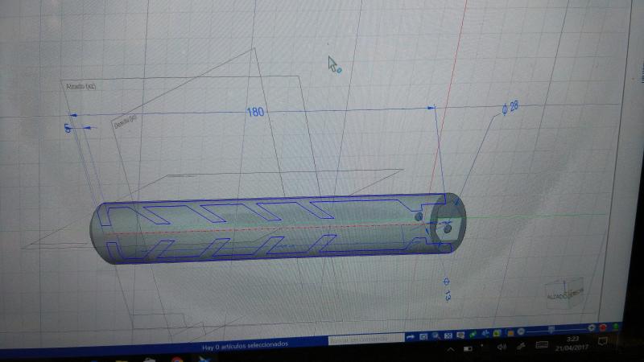Click the ALZADO view orientation cube
This screenshot has width=644, height=362.
click(563, 293)
